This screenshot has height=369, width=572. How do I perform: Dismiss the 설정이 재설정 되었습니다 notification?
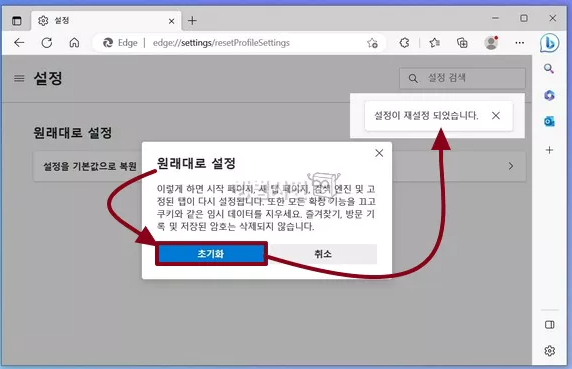pos(495,116)
